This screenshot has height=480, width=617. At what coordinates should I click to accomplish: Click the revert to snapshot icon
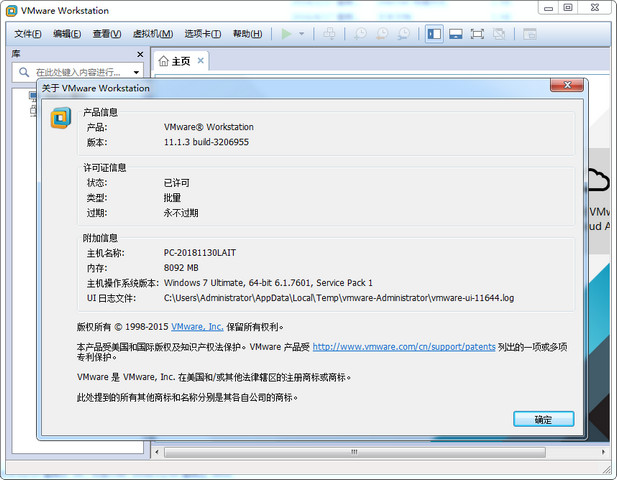tap(381, 34)
